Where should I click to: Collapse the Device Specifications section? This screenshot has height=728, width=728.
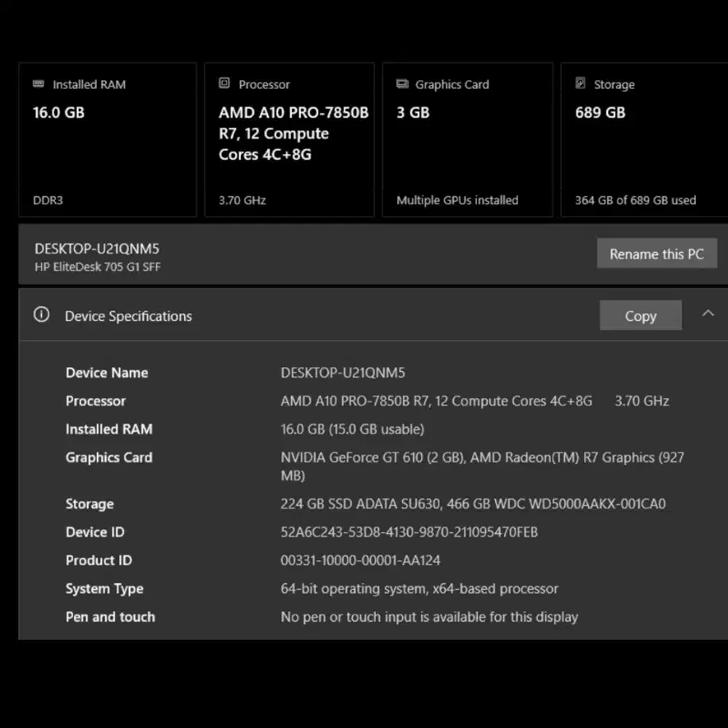[708, 313]
